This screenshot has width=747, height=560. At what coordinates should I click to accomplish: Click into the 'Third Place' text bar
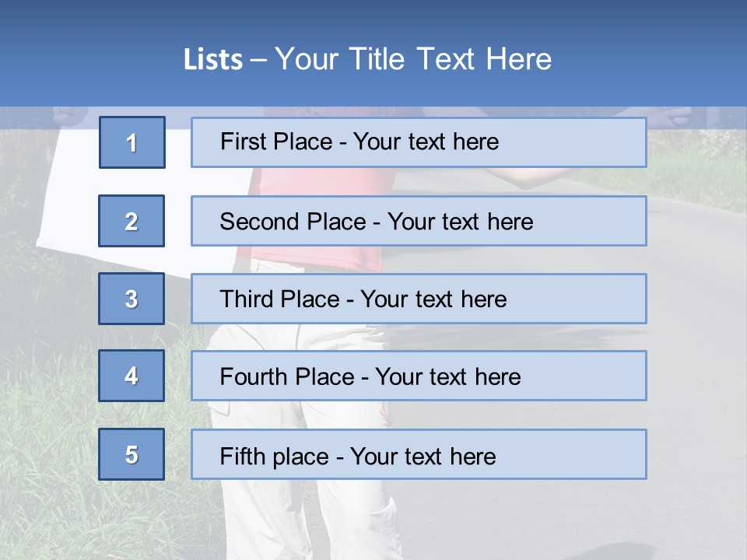coord(418,299)
